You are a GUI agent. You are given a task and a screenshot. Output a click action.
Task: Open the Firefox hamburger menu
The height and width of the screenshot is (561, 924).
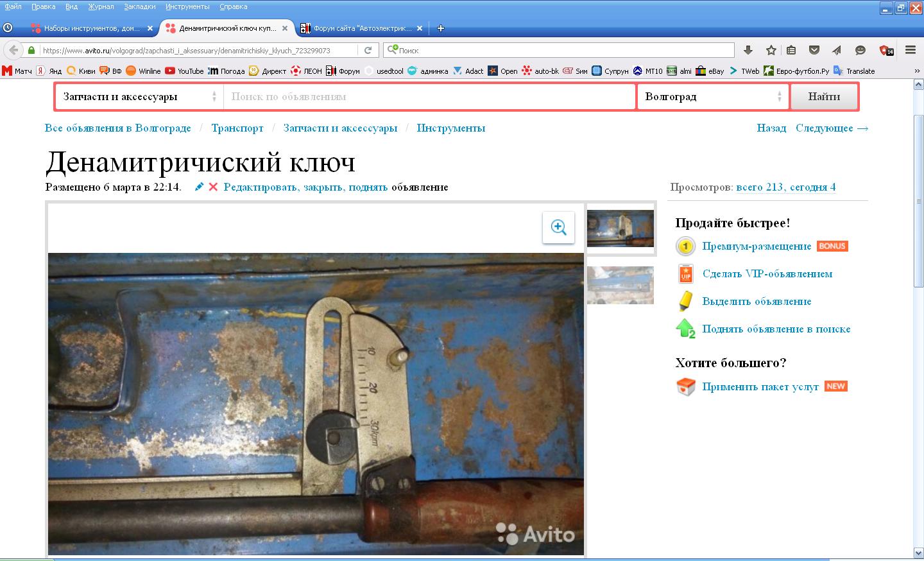(910, 50)
